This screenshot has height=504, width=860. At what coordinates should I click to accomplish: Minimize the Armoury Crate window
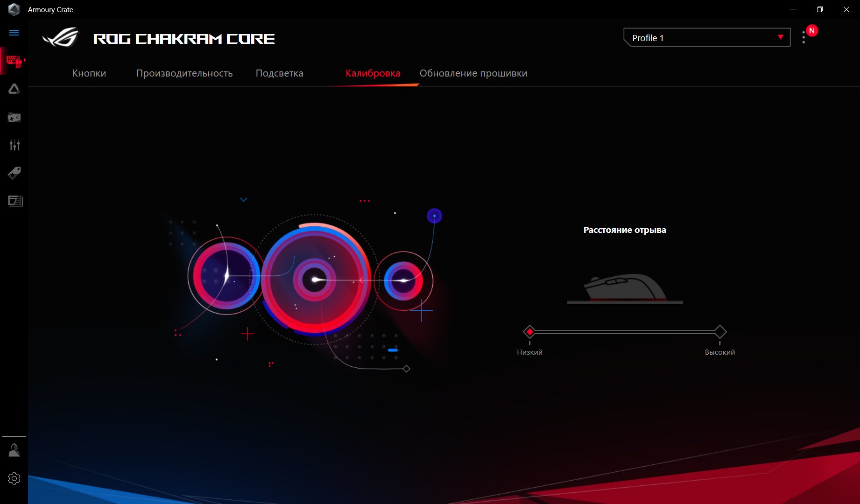point(793,9)
